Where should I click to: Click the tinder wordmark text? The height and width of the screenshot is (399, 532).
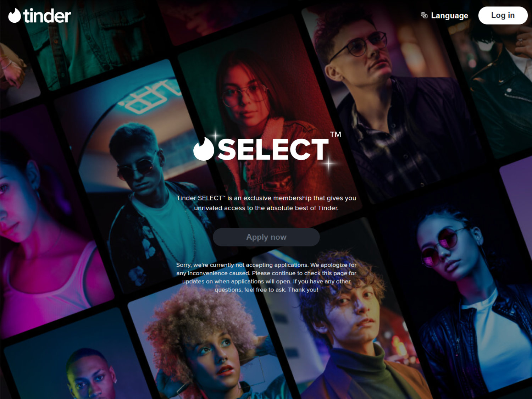pyautogui.click(x=47, y=16)
